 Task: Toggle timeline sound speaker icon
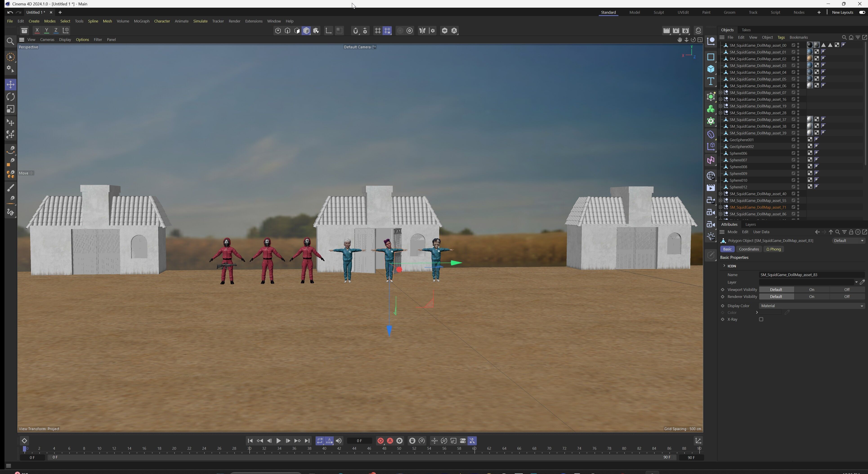tap(339, 441)
